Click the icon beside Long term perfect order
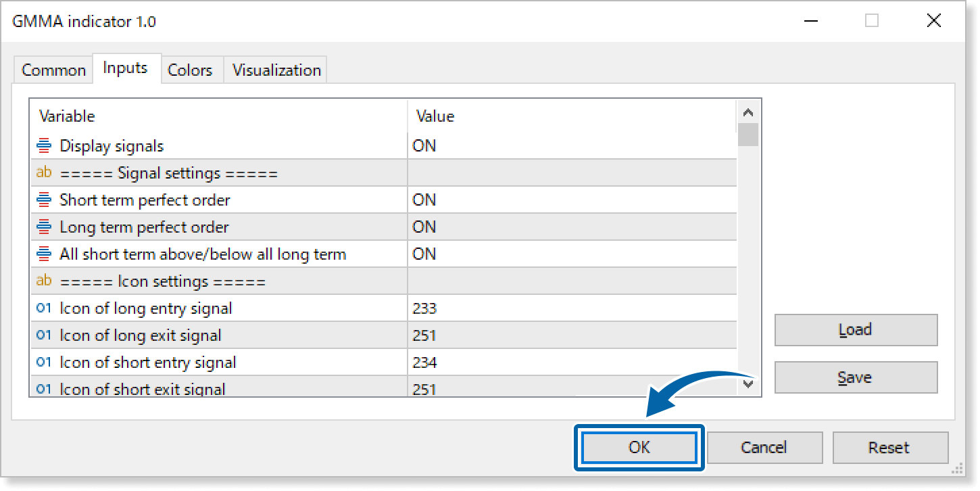 point(44,227)
